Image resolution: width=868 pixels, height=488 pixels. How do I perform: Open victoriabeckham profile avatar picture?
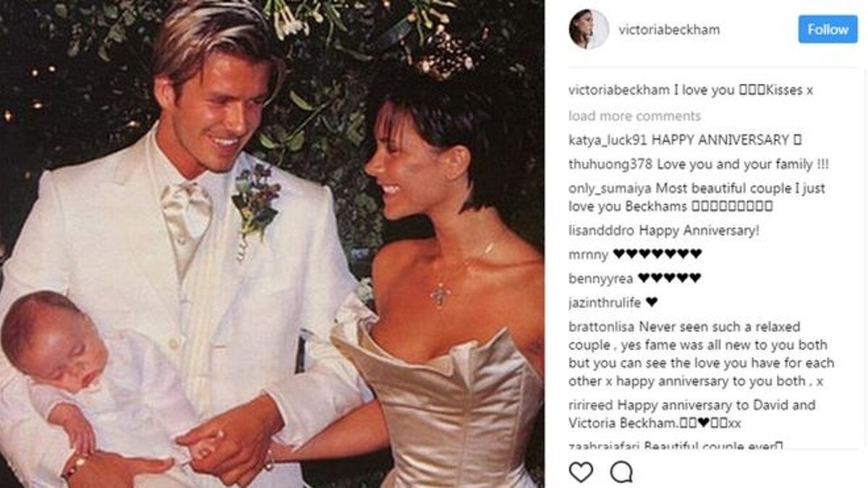coord(589,30)
